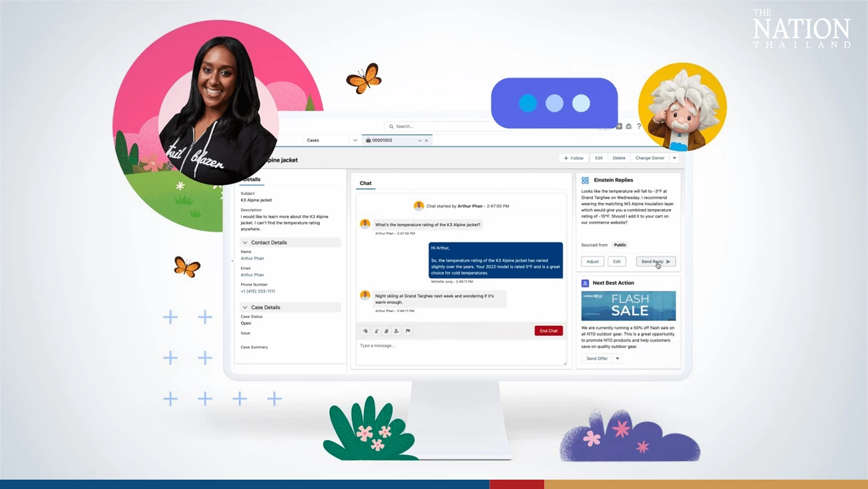Click Send Reply in Einstein Replies
Image resolution: width=868 pixels, height=489 pixels.
655,261
